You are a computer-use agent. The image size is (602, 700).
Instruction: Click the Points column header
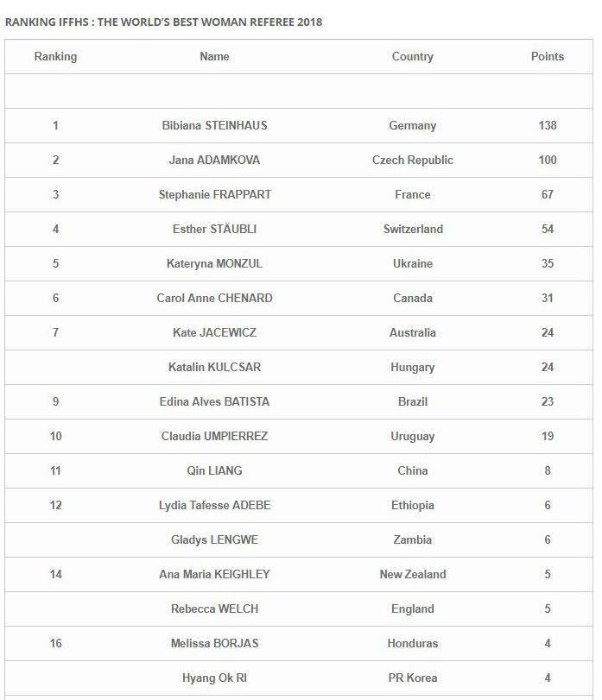click(x=547, y=57)
